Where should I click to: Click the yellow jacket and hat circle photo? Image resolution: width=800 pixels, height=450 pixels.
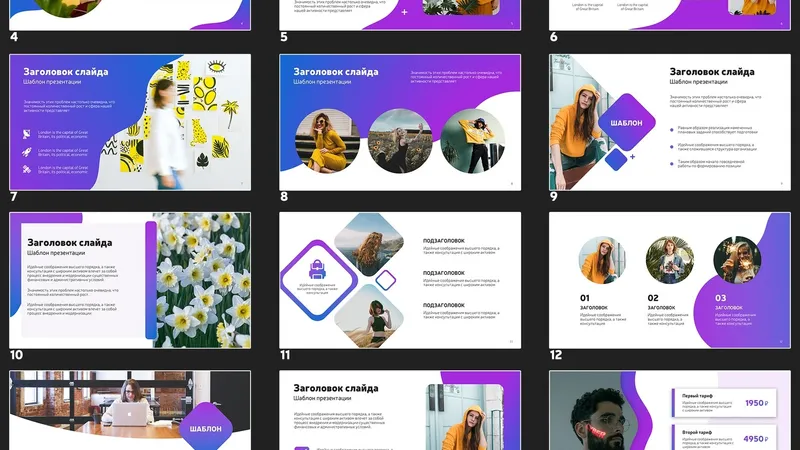point(472,141)
